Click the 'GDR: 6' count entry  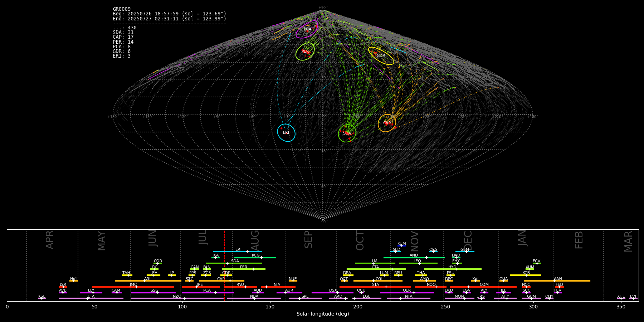[122, 52]
